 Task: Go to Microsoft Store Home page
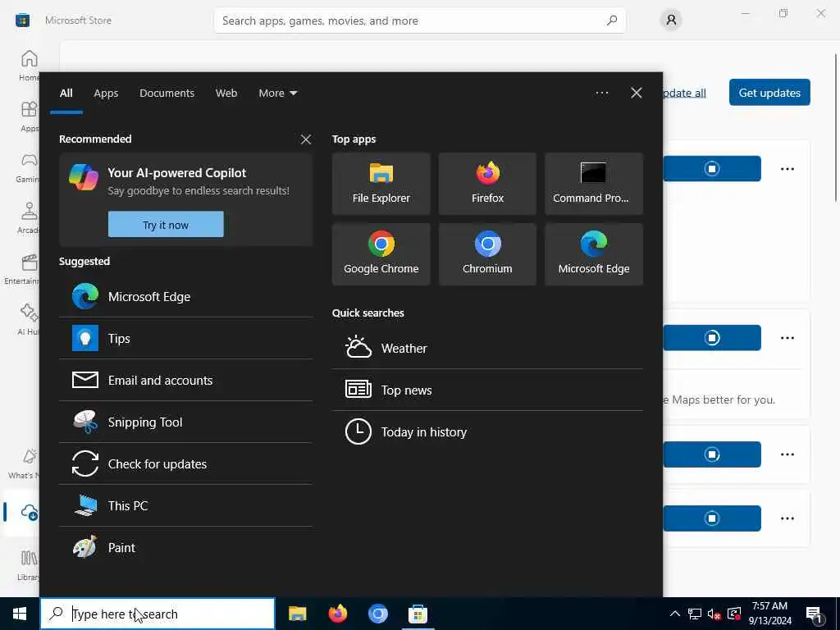[x=29, y=66]
